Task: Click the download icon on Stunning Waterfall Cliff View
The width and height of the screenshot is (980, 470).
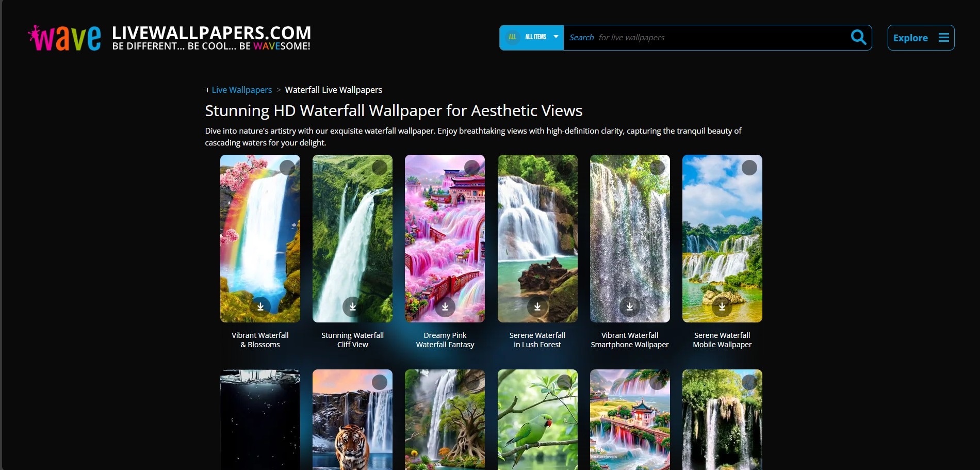Action: point(352,306)
